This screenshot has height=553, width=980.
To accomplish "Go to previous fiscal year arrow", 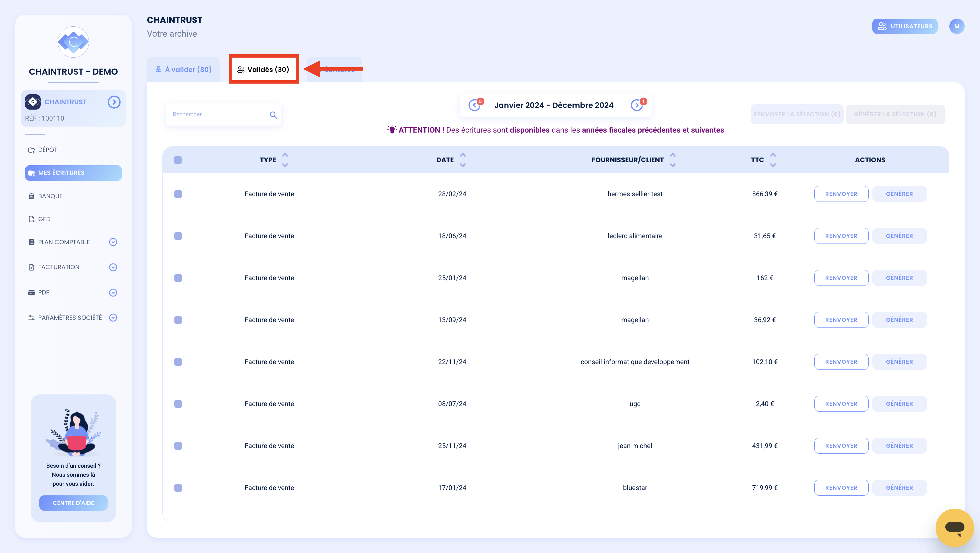I will [474, 105].
